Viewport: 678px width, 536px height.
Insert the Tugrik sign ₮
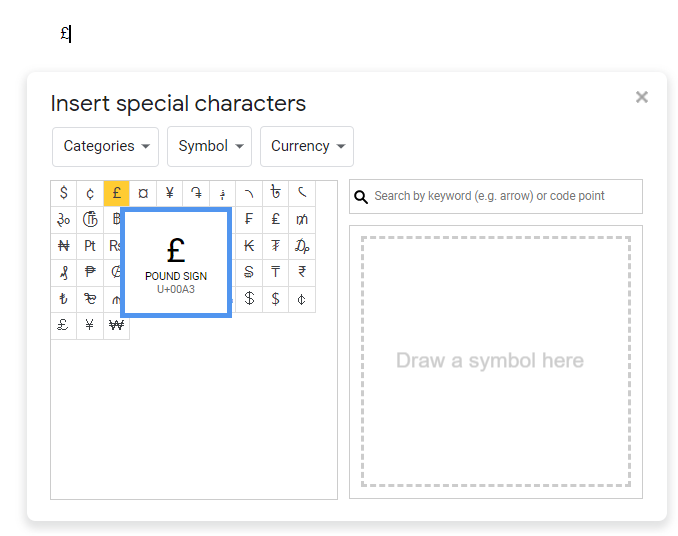coord(276,246)
